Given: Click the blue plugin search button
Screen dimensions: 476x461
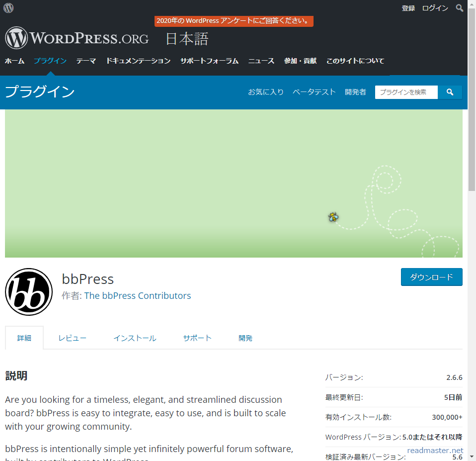Looking at the screenshot, I should tap(450, 92).
